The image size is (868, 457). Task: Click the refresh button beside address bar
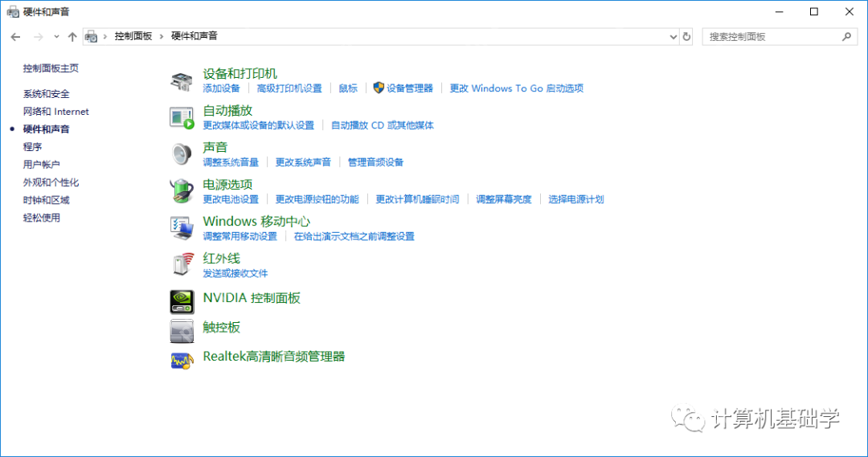click(x=686, y=37)
